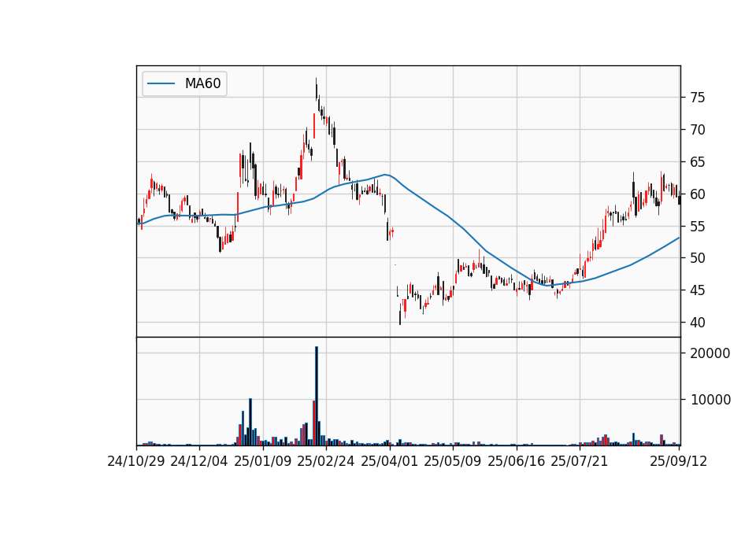Select the 25/02/24 date label

pos(326,461)
